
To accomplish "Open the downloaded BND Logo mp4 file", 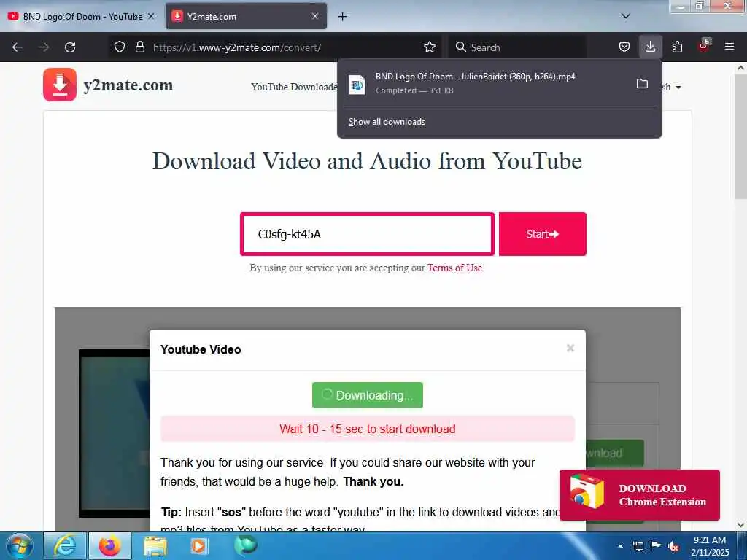I will 486,83.
